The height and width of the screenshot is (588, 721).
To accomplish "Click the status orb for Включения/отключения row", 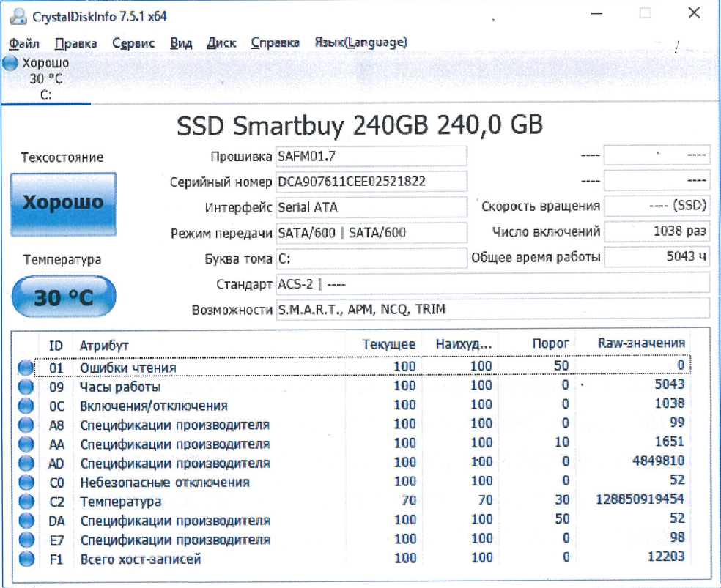I will click(x=26, y=406).
